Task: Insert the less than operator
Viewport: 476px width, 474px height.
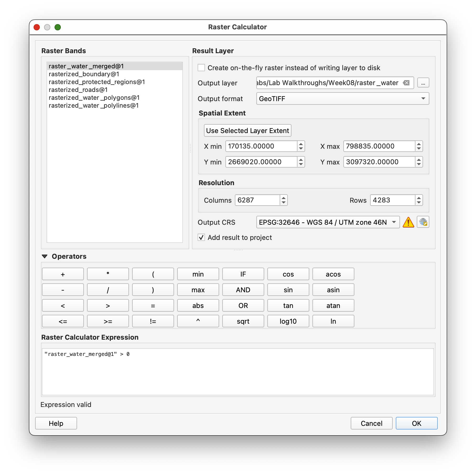Action: click(x=63, y=306)
